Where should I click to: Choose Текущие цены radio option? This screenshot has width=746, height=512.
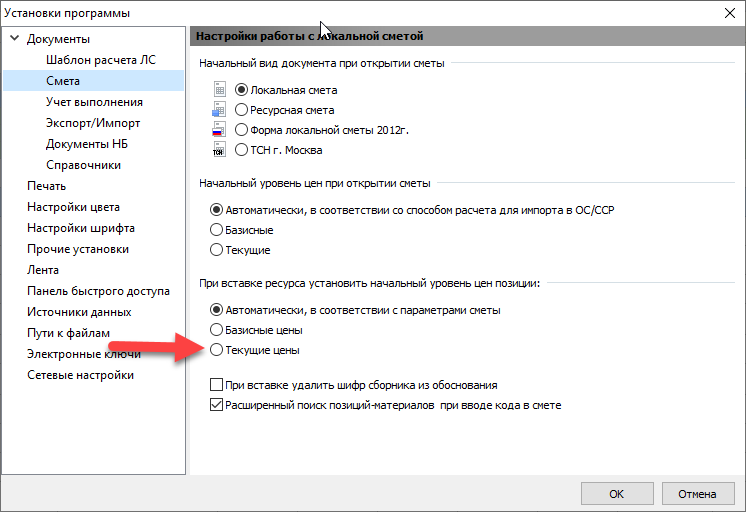click(216, 350)
